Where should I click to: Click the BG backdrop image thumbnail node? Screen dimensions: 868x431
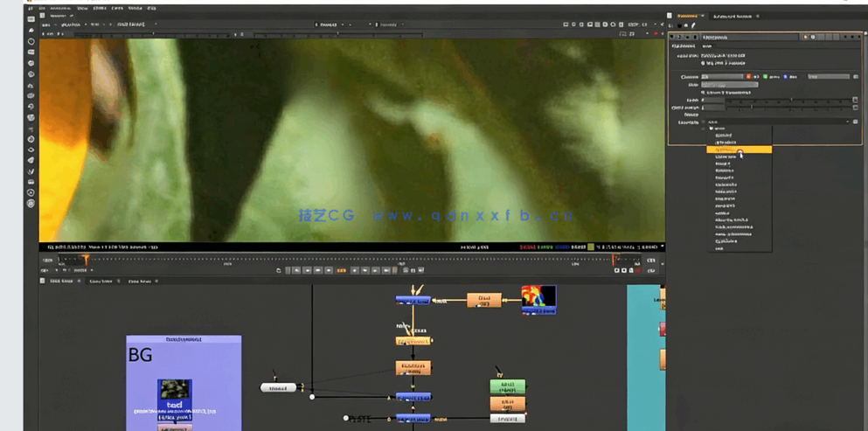tap(174, 392)
